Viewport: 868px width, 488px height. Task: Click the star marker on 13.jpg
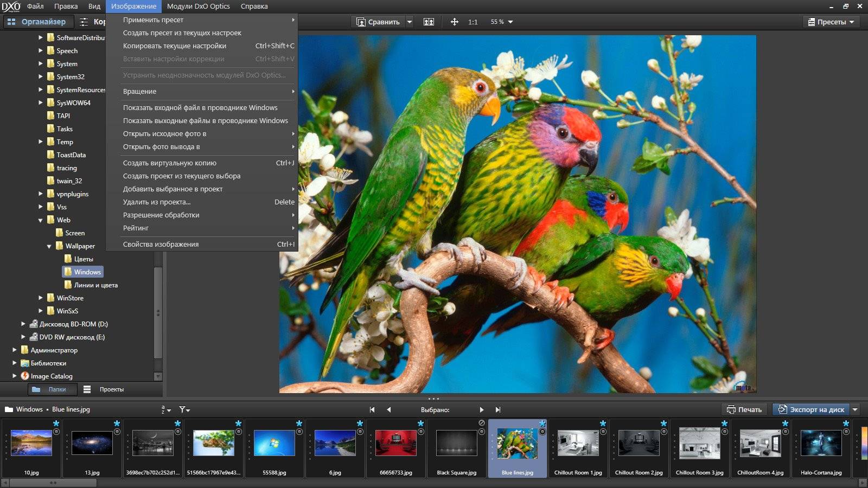pyautogui.click(x=117, y=423)
